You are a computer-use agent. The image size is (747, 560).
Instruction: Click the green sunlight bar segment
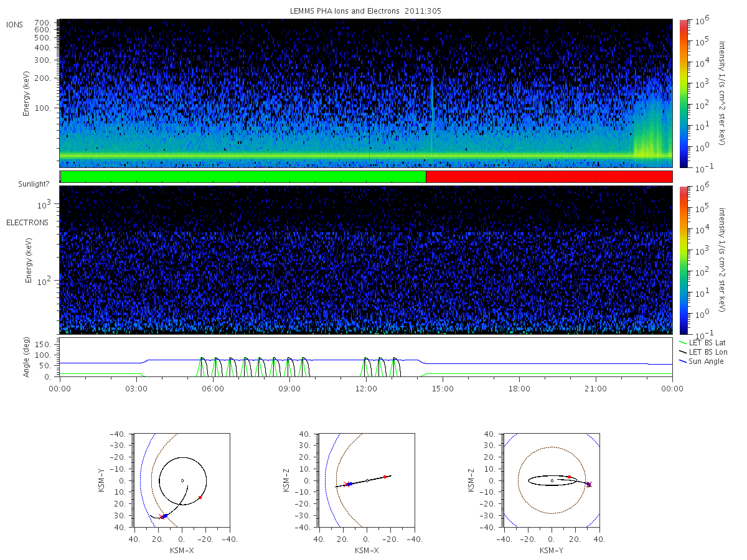(243, 177)
